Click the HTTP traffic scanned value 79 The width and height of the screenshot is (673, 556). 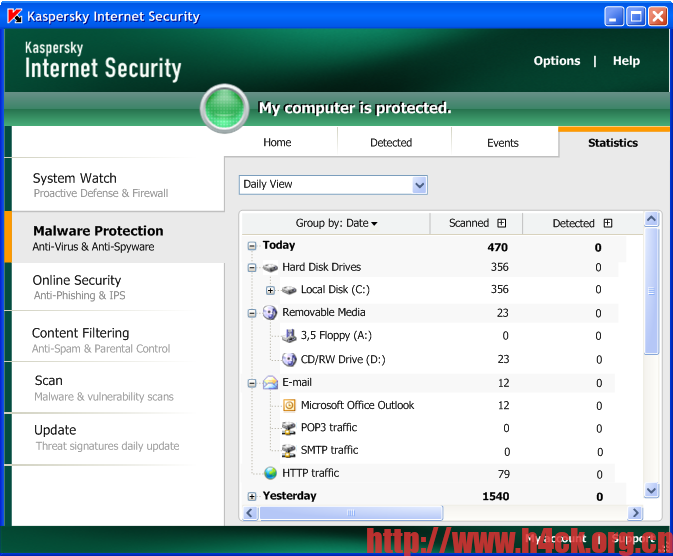[504, 474]
